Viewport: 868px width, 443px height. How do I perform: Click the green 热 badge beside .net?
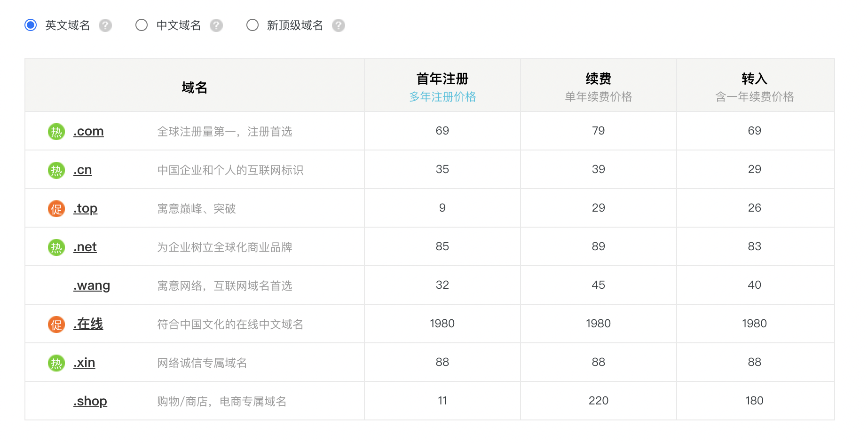[x=56, y=247]
